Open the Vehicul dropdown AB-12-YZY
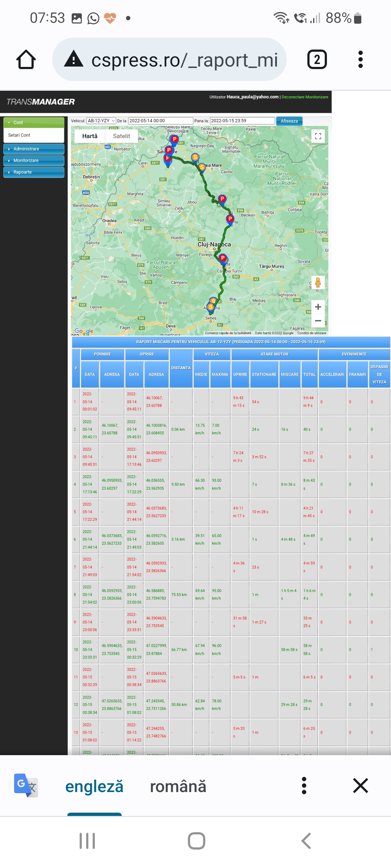 101,121
